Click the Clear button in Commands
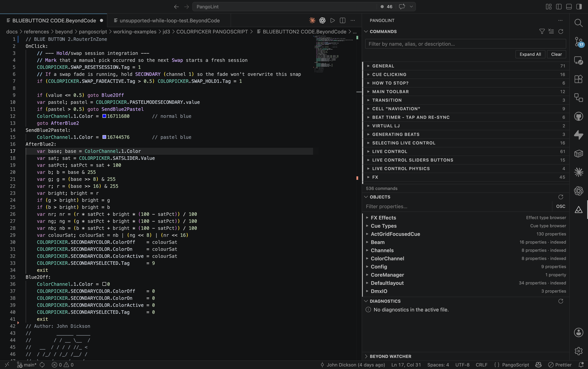 click(556, 54)
